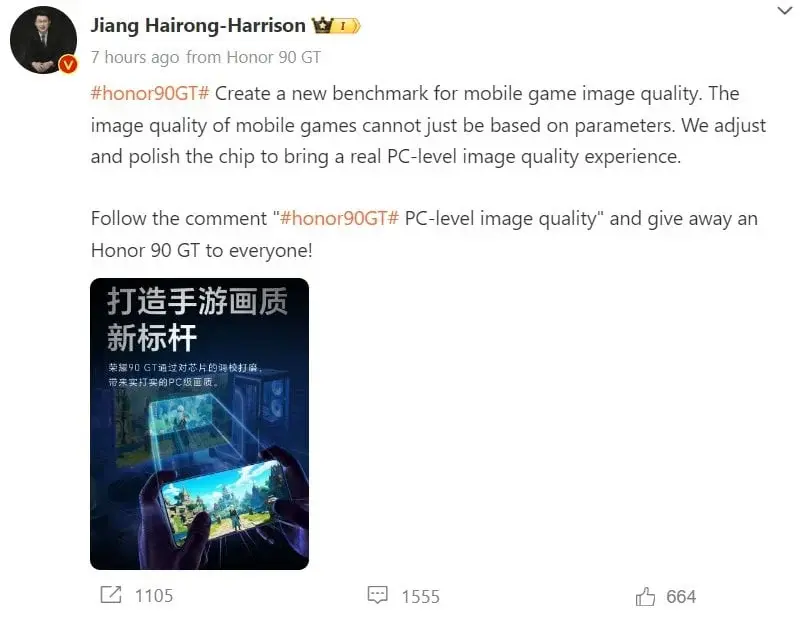810x617 pixels.
Task: Click the level I badge beside crown
Action: tap(346, 25)
